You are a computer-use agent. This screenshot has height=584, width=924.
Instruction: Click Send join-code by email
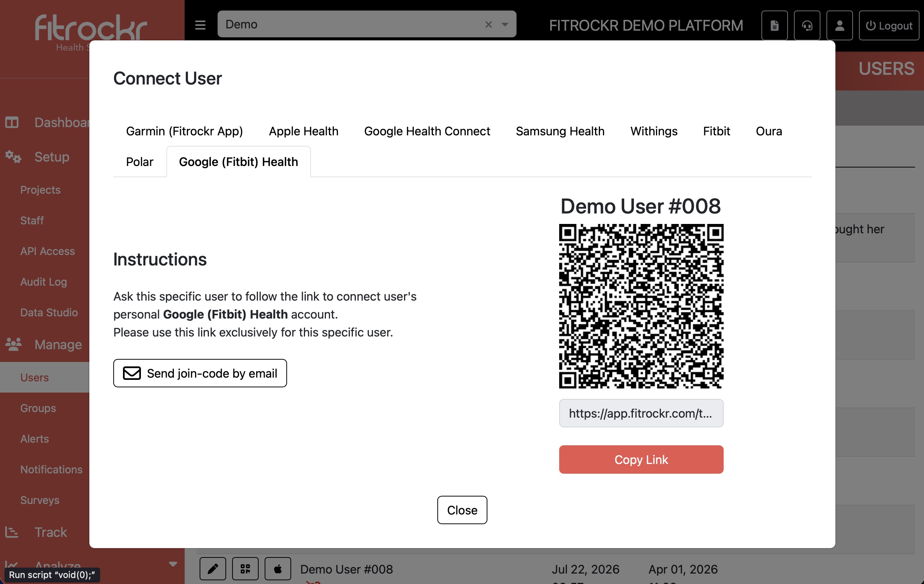(x=200, y=373)
